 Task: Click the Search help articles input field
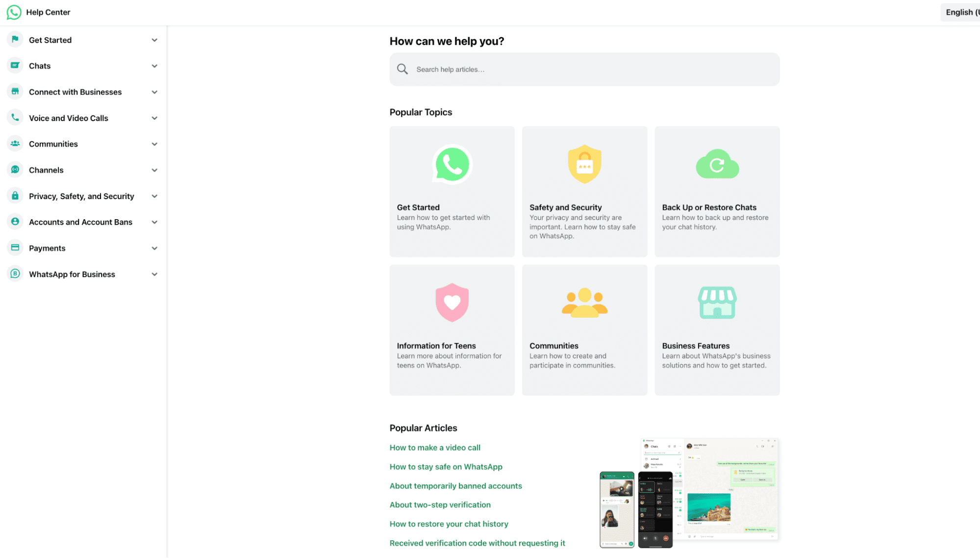pyautogui.click(x=583, y=69)
